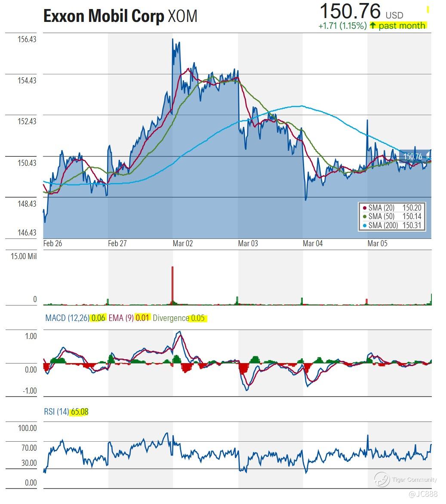Click the Exxon Mobil Corp XOM title
This screenshot has width=446, height=504.
[x=120, y=16]
